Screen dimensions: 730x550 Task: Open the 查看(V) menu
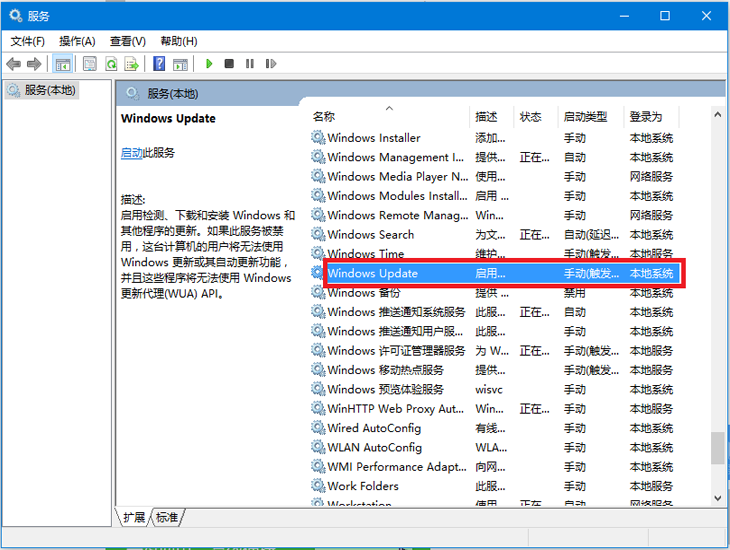128,41
